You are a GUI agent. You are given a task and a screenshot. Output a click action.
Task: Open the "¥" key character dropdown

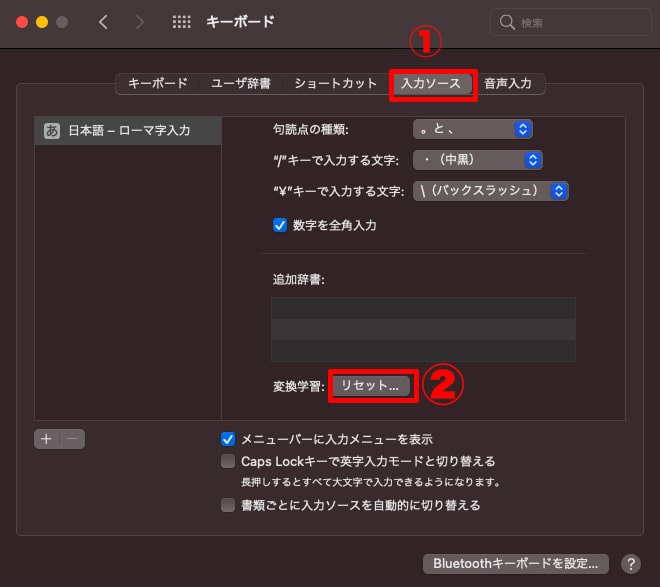point(490,190)
